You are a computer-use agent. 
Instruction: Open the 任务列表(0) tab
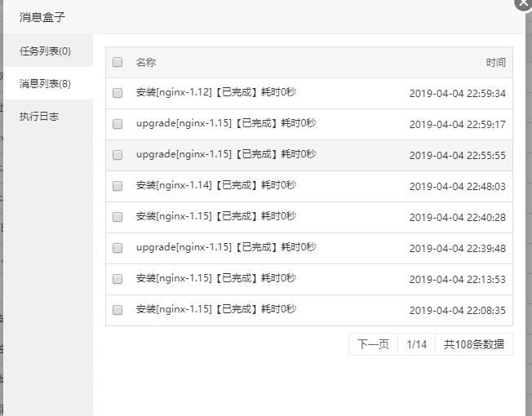click(45, 51)
